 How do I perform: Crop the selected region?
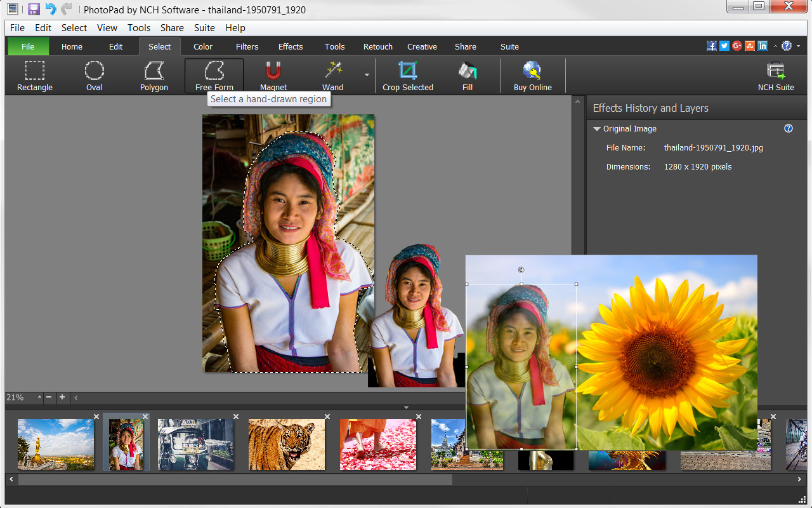[408, 75]
